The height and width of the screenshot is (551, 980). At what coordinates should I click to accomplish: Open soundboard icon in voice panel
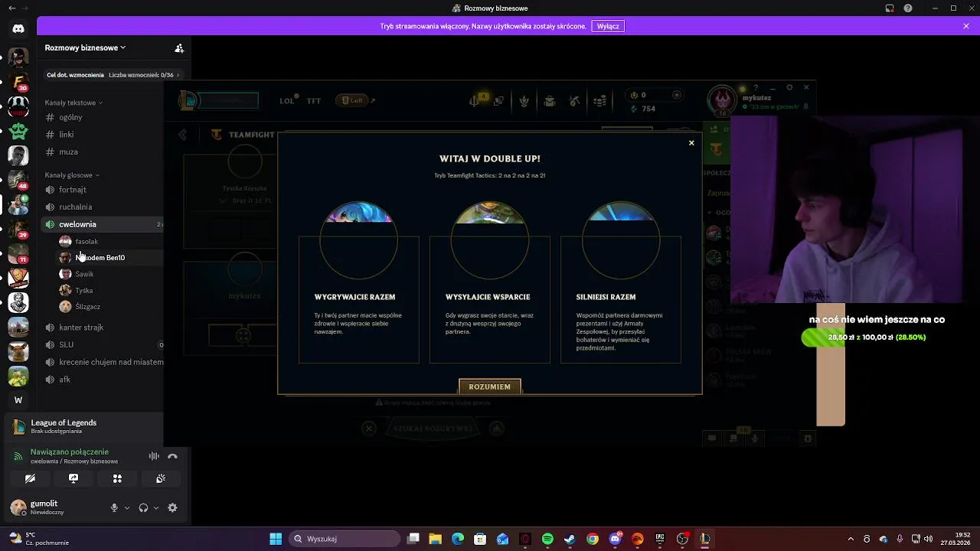click(161, 478)
